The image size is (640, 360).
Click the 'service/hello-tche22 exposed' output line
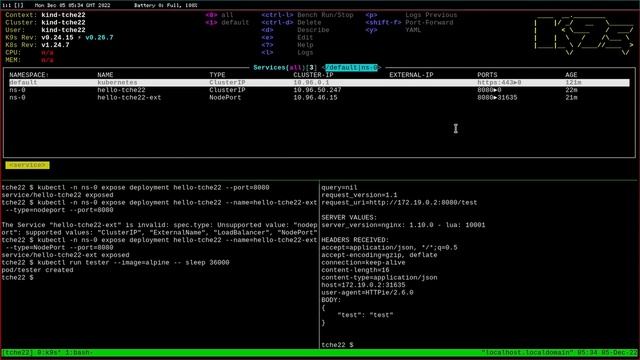click(58, 195)
